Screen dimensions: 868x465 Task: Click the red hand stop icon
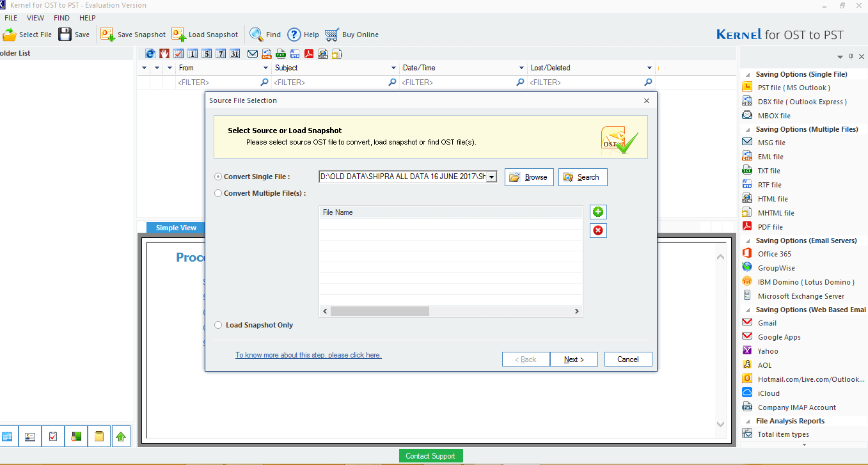pyautogui.click(x=164, y=54)
